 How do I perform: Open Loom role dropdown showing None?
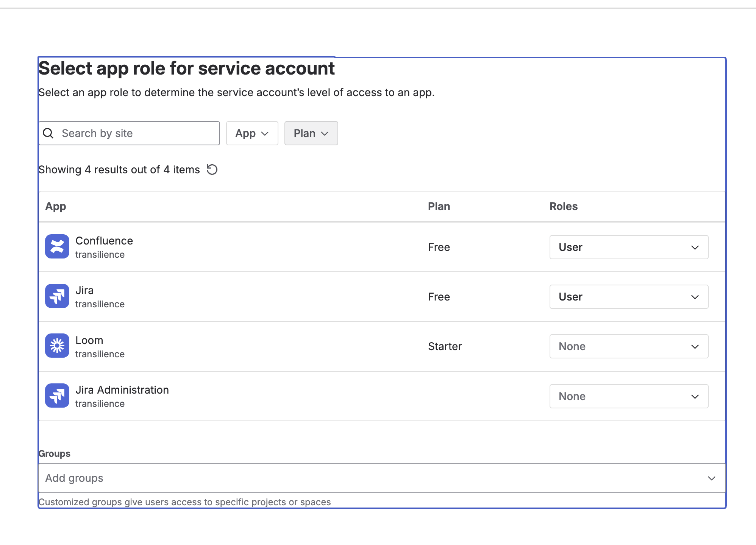[x=628, y=346]
